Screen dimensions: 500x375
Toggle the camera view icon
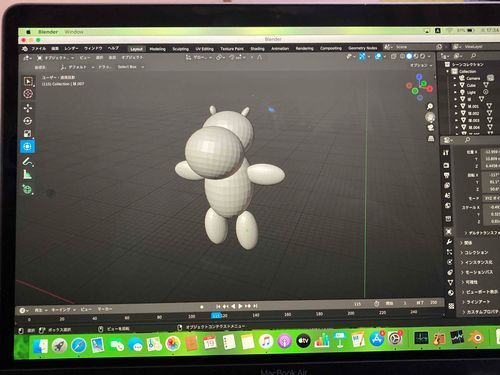click(x=431, y=128)
